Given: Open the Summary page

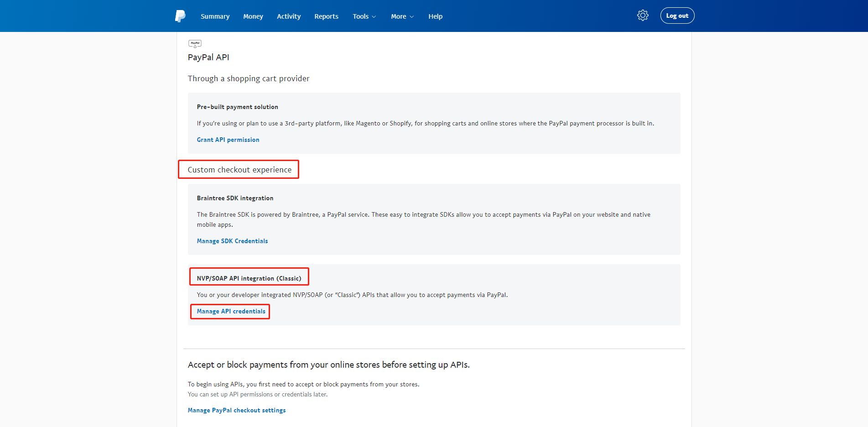Looking at the screenshot, I should coord(215,16).
